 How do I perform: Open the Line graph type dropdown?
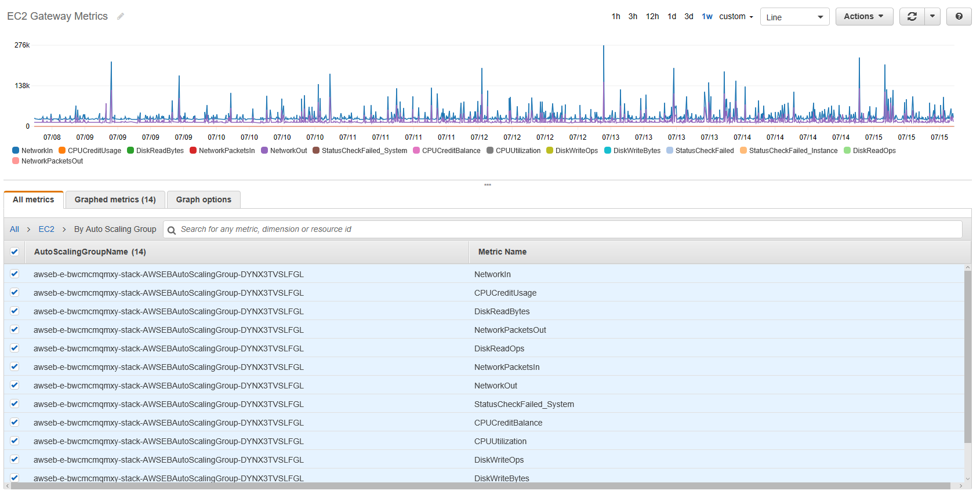pyautogui.click(x=794, y=17)
